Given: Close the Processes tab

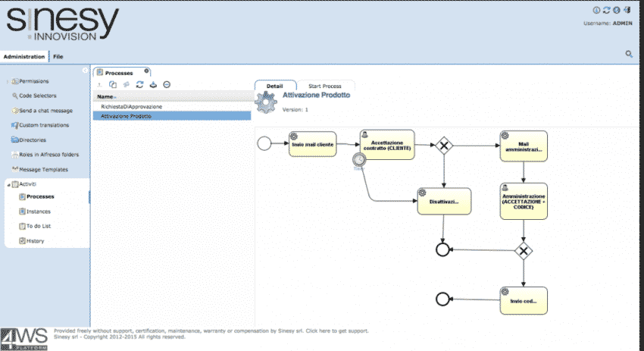Looking at the screenshot, I should (x=147, y=71).
